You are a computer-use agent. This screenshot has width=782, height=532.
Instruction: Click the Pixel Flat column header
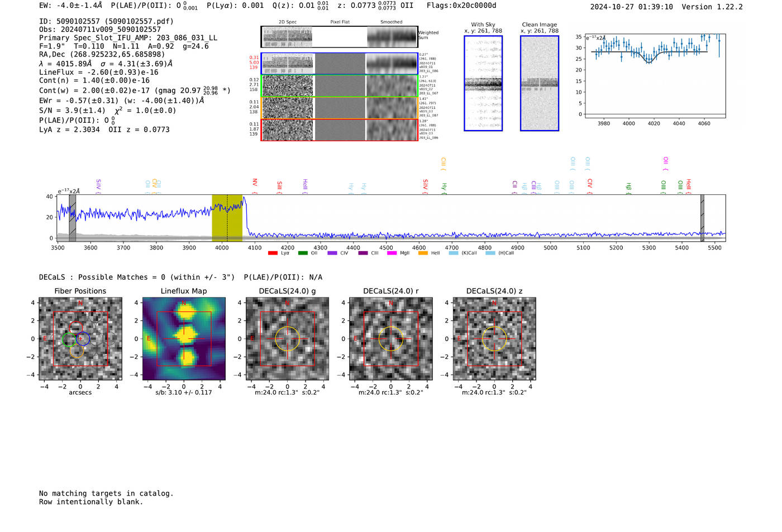340,22
